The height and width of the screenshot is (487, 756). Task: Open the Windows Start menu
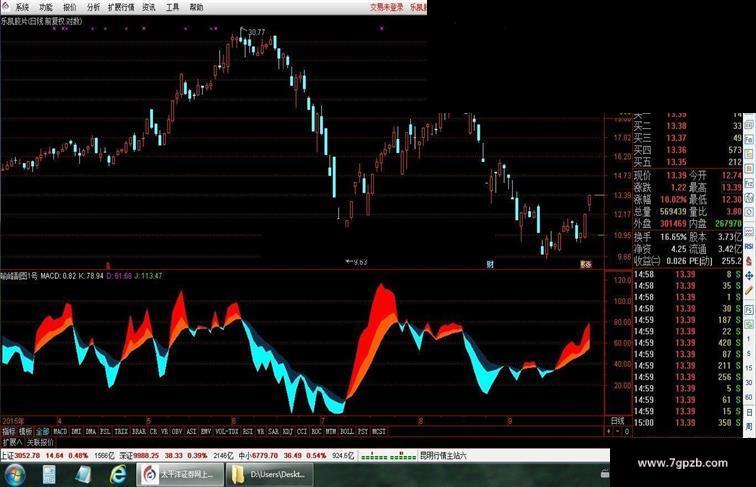[x=14, y=475]
